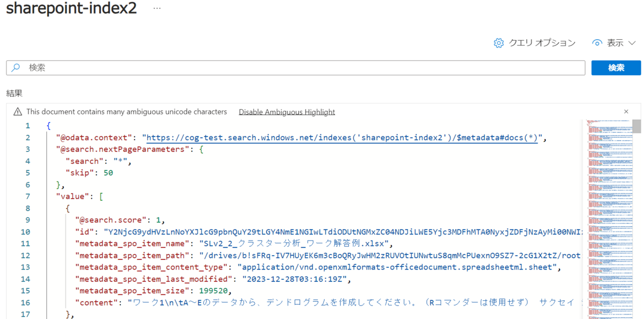Screen dimensions: 644x319
Task: Click the vertical scrollbar thumb of results
Action: [636, 126]
